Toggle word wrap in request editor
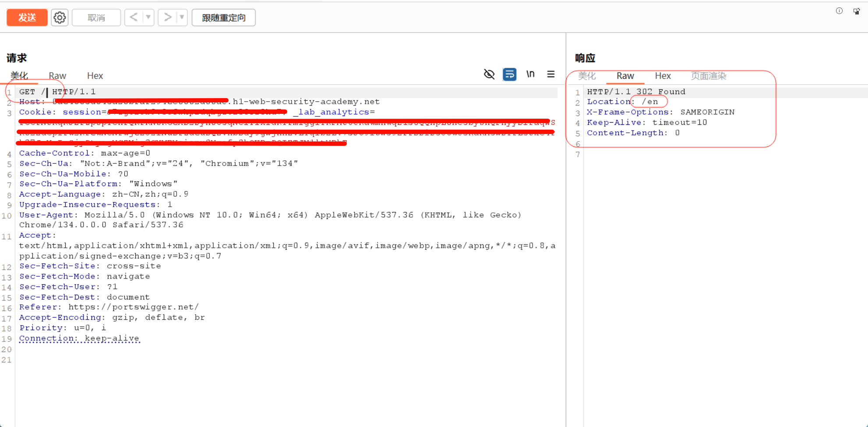Viewport: 868px width, 427px height. [510, 74]
